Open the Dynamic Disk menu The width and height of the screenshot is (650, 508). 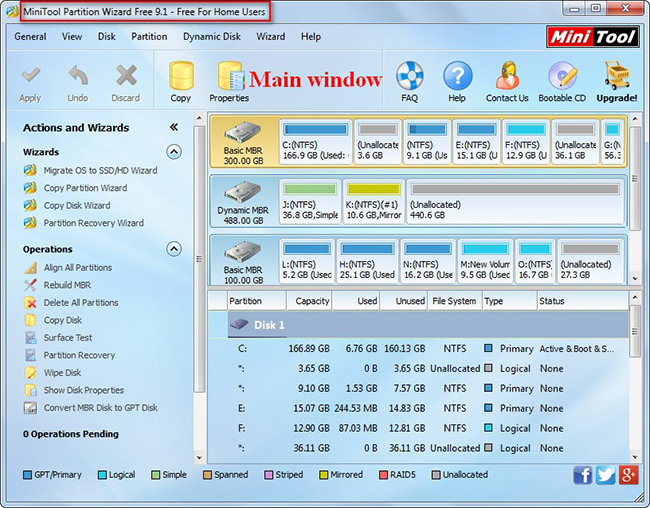(212, 36)
